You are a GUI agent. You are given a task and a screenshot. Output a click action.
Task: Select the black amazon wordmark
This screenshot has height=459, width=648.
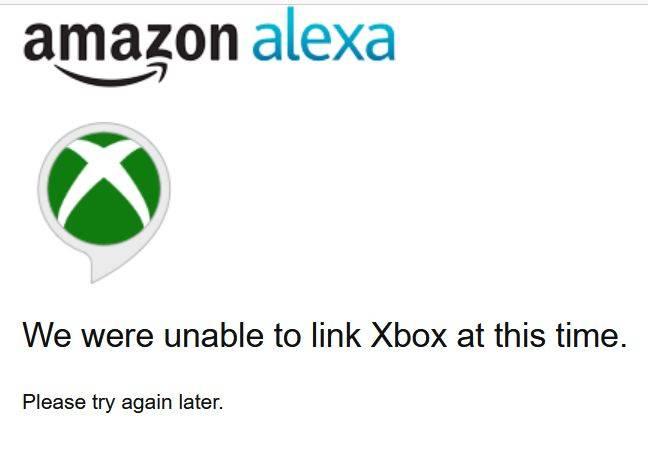(x=131, y=51)
